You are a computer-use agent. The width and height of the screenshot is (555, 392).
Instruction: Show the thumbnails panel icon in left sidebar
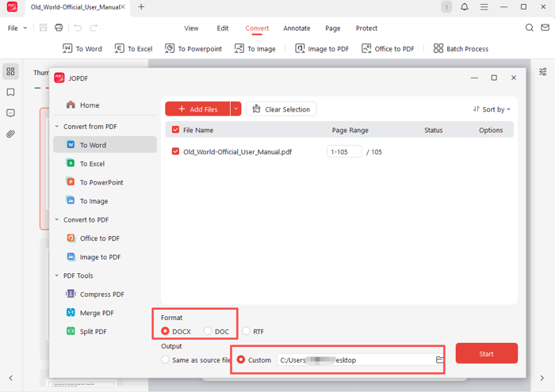click(10, 71)
